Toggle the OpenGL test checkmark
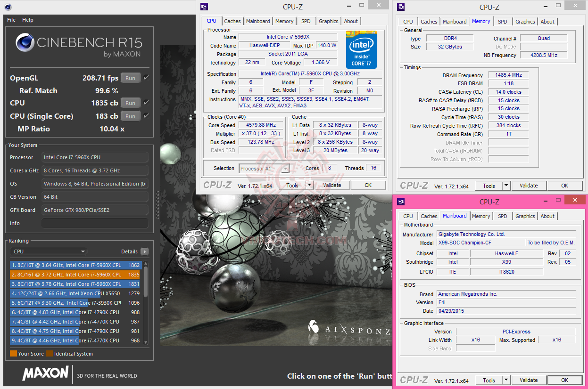 coord(146,78)
